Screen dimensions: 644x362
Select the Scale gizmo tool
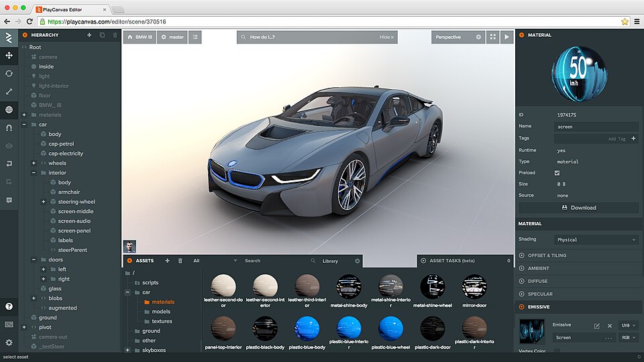tap(9, 91)
